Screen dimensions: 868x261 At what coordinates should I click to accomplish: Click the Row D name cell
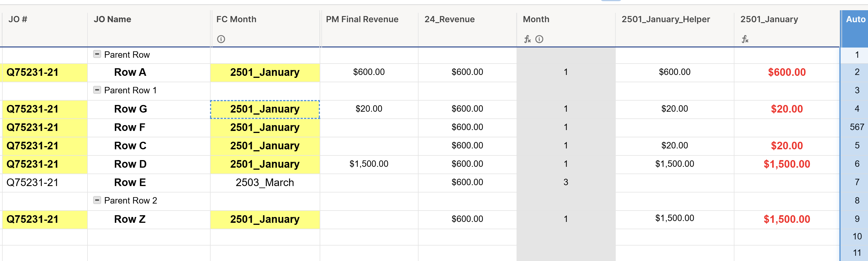coord(149,164)
